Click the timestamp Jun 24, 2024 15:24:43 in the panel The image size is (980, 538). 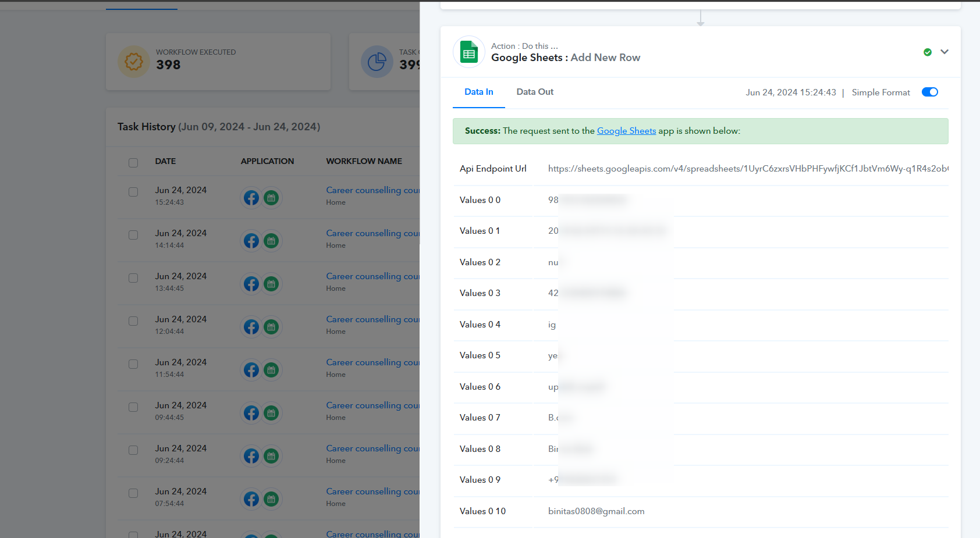point(791,92)
